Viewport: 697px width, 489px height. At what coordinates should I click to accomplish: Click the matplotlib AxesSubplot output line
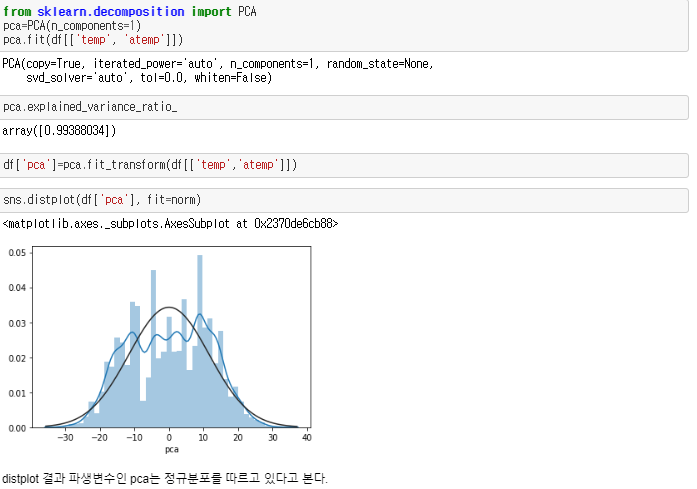click(x=170, y=224)
